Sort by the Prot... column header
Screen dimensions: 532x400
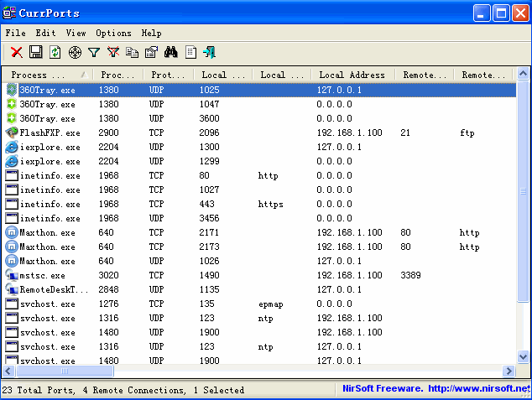coord(168,75)
